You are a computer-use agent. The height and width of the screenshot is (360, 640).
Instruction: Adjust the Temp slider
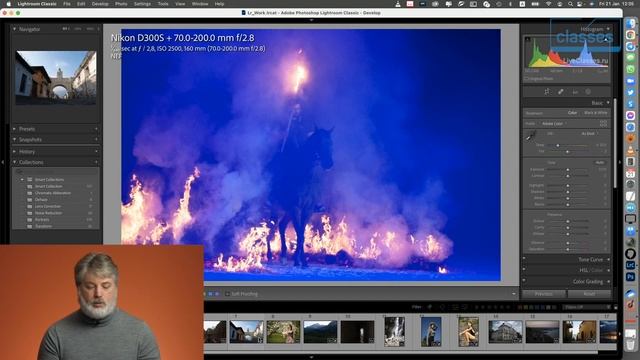pos(558,145)
